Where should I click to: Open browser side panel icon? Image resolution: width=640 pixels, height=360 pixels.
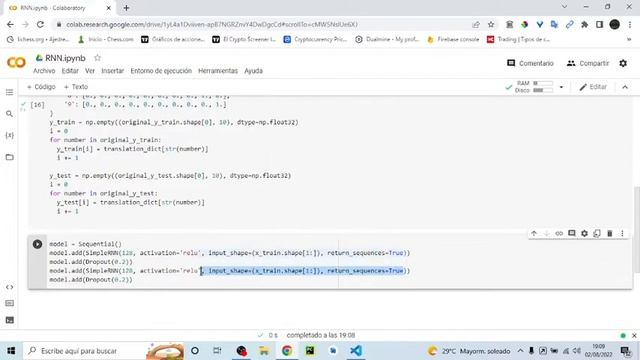coord(600,24)
